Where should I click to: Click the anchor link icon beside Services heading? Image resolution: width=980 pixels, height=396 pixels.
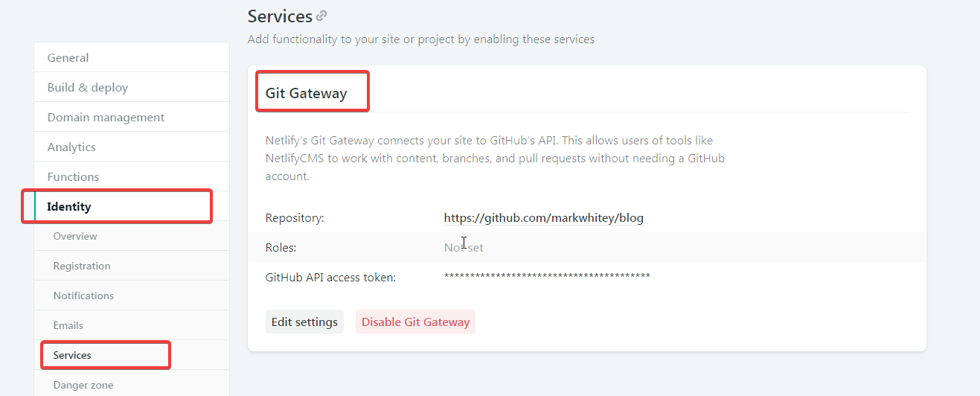point(321,16)
